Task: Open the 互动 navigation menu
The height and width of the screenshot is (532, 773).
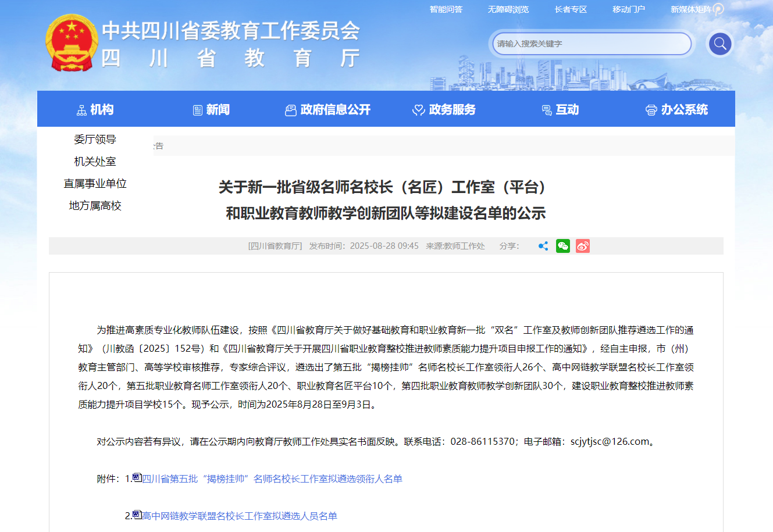Action: tap(561, 109)
